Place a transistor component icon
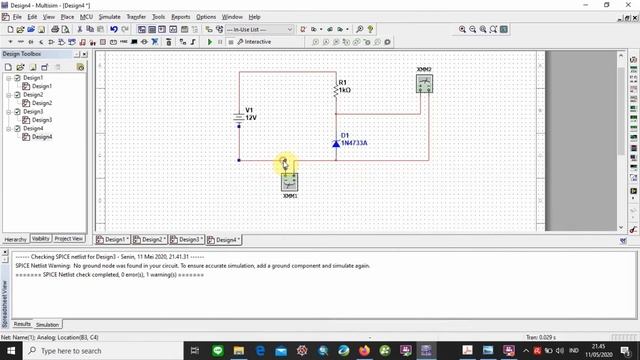The height and width of the screenshot is (360, 640). 41,42
